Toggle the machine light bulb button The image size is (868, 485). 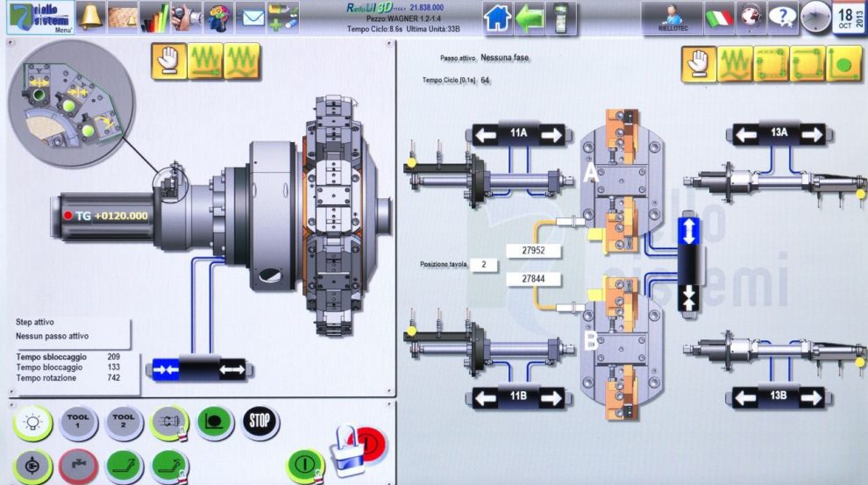32,424
